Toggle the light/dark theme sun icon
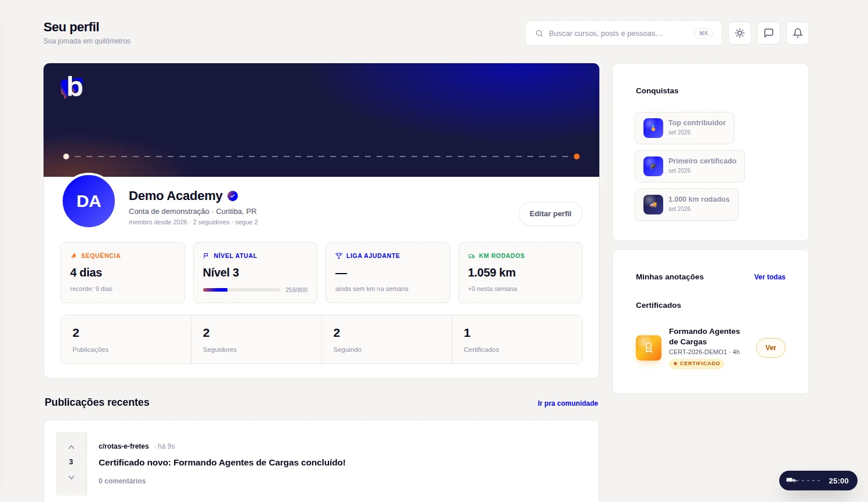The image size is (868, 502). [740, 33]
